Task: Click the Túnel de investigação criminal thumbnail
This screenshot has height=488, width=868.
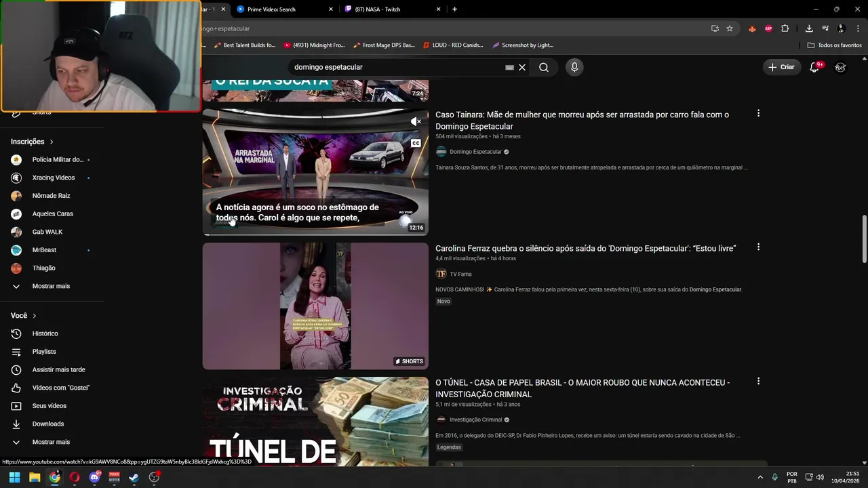Action: tap(315, 422)
